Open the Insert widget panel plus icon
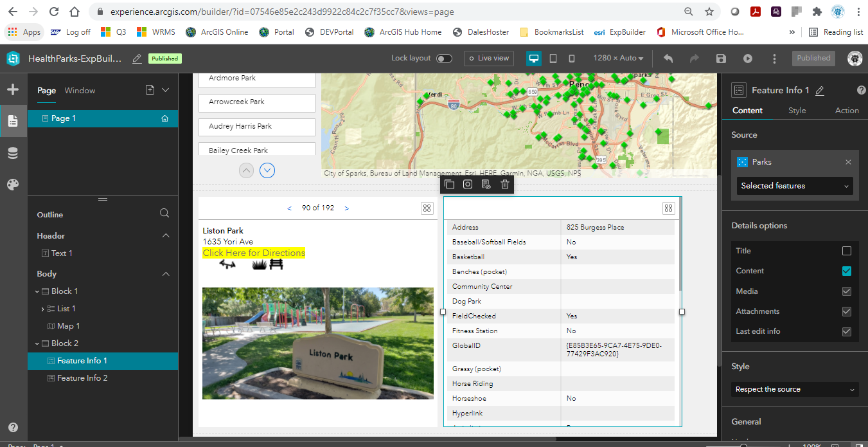 pyautogui.click(x=13, y=89)
